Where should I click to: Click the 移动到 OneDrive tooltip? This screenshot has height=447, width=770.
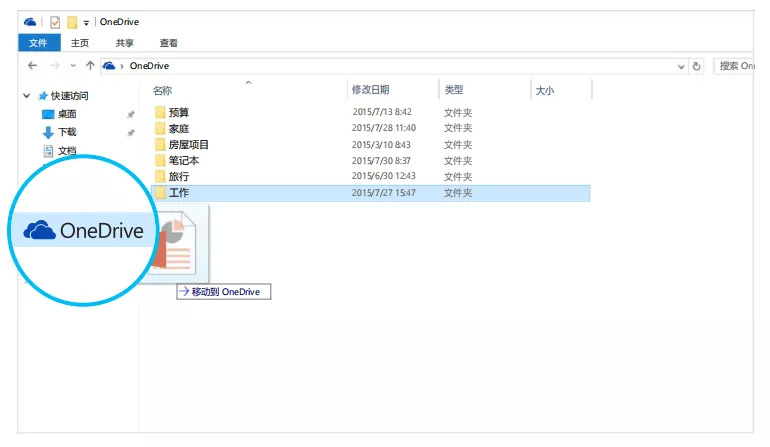(x=224, y=292)
